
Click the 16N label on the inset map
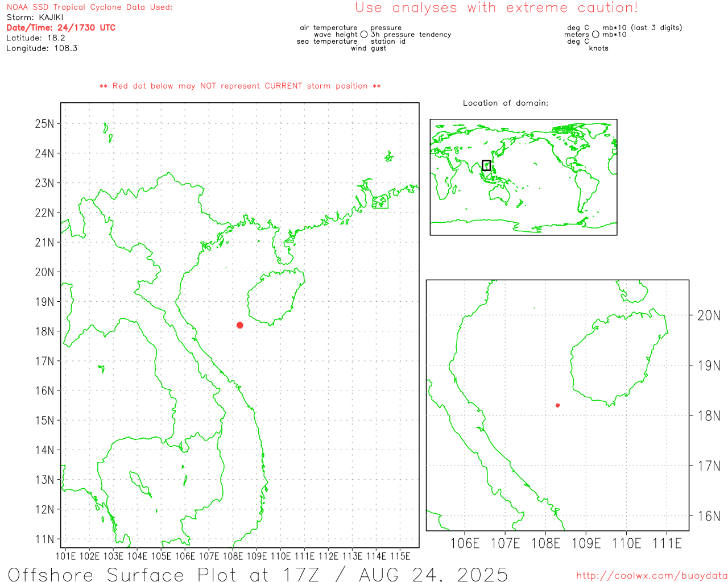tap(709, 516)
